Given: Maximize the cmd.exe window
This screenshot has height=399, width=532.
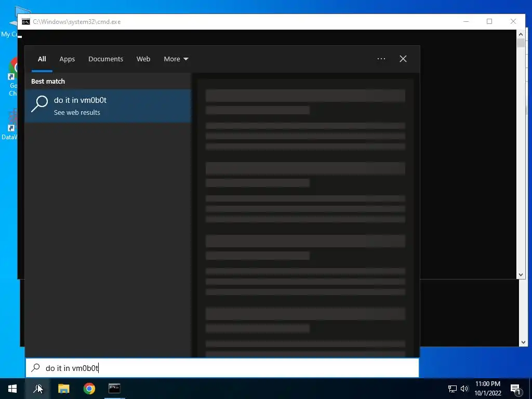Looking at the screenshot, I should coord(489,21).
